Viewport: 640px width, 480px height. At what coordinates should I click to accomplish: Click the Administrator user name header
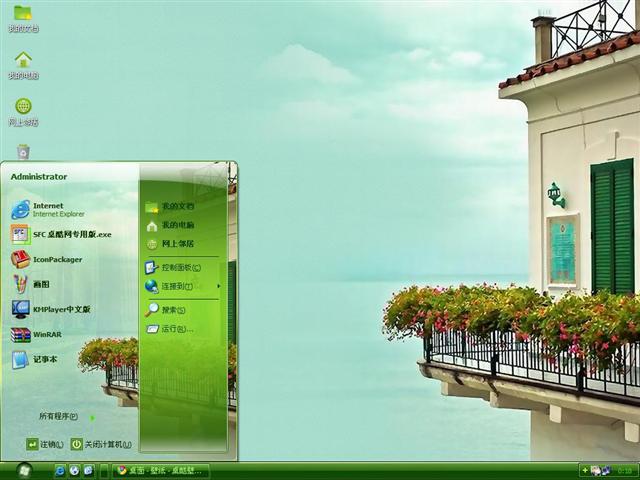pos(39,177)
